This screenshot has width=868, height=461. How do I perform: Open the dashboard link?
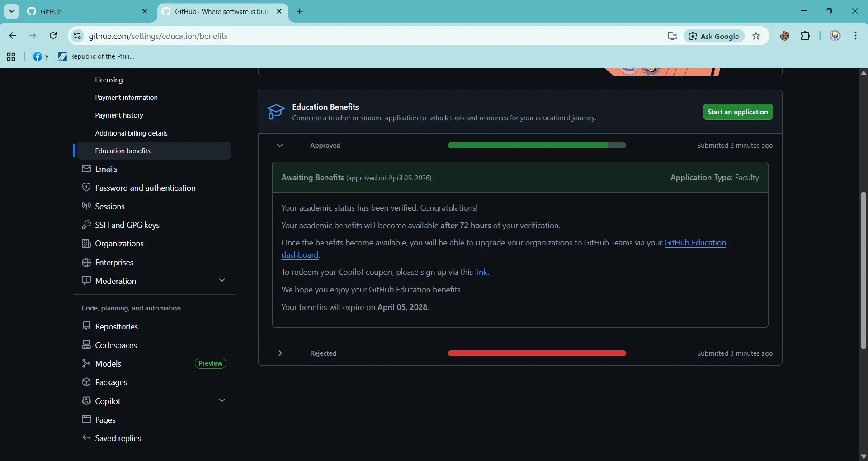point(300,255)
